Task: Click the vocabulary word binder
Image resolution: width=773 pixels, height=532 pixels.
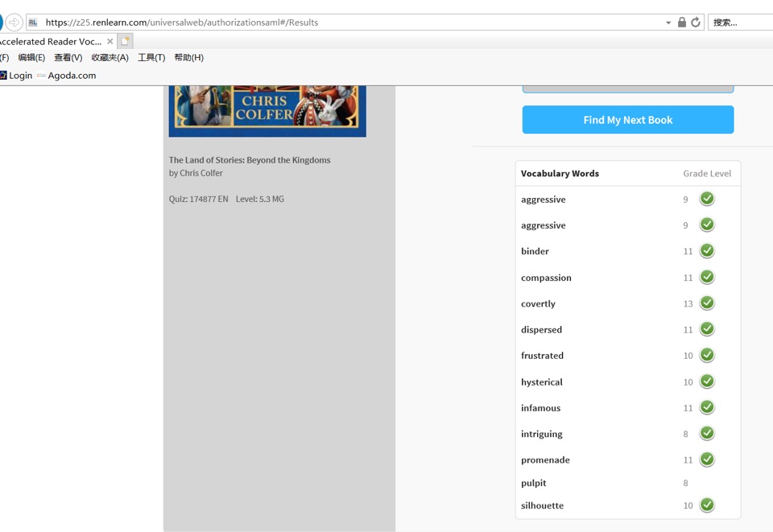Action: pyautogui.click(x=535, y=251)
